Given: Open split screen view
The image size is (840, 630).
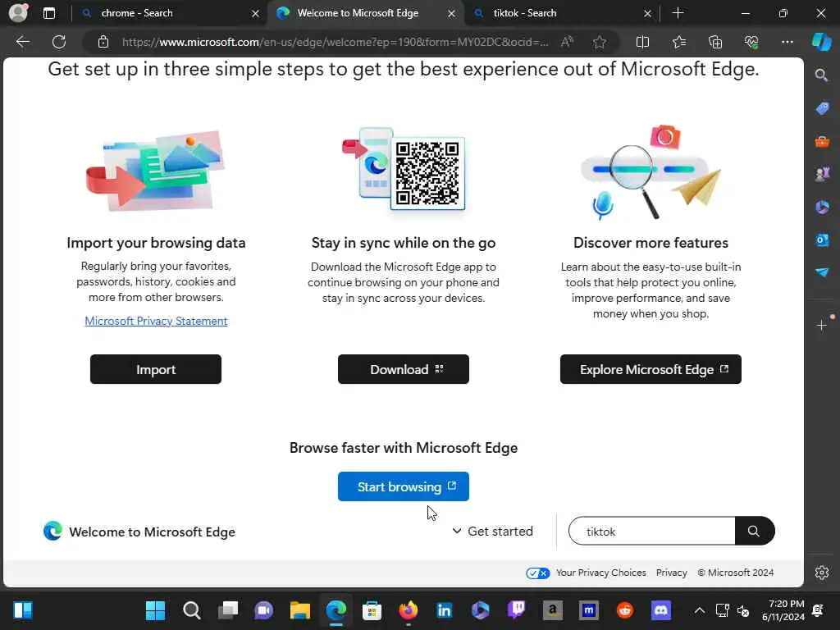Looking at the screenshot, I should click(642, 42).
